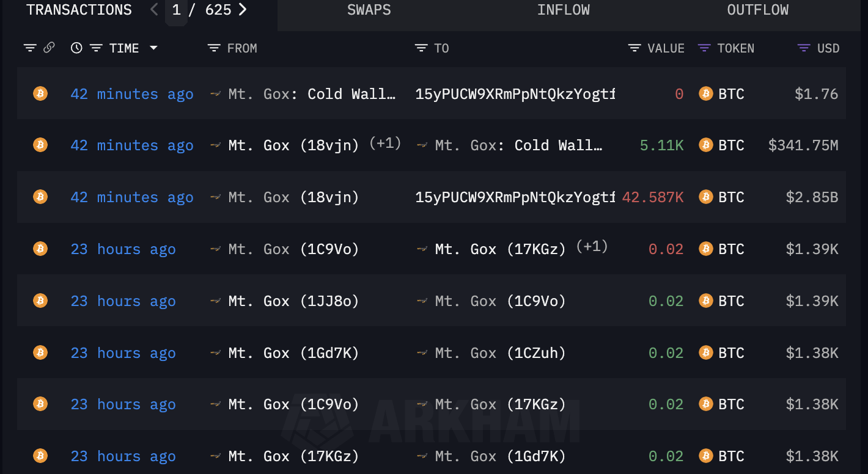The height and width of the screenshot is (474, 868).
Task: Click the clock icon beside TIME
Action: click(76, 48)
